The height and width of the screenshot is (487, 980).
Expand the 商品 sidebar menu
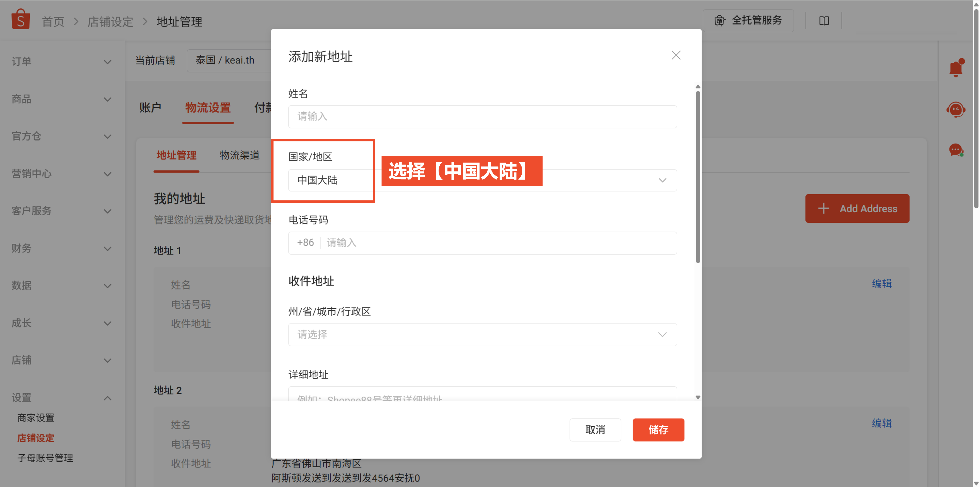tap(62, 99)
